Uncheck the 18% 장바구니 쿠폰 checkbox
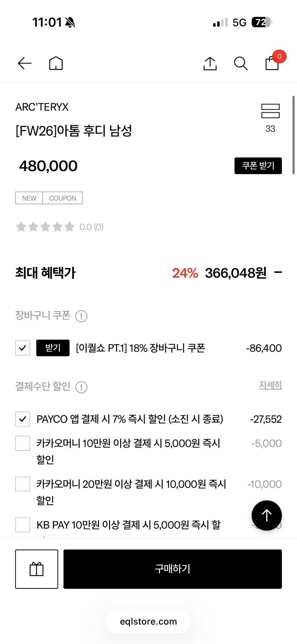Viewport: 297px width, 644px height. click(x=23, y=348)
